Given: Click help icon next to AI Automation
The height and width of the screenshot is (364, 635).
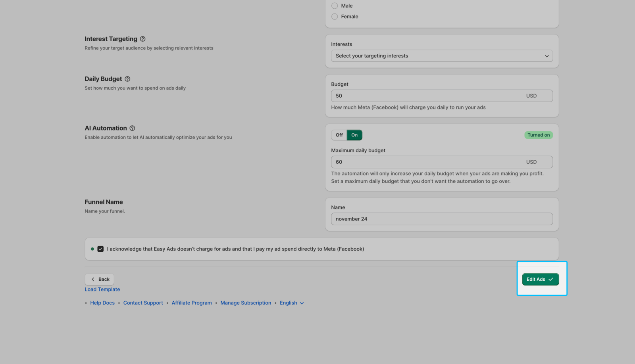Looking at the screenshot, I should (x=132, y=128).
